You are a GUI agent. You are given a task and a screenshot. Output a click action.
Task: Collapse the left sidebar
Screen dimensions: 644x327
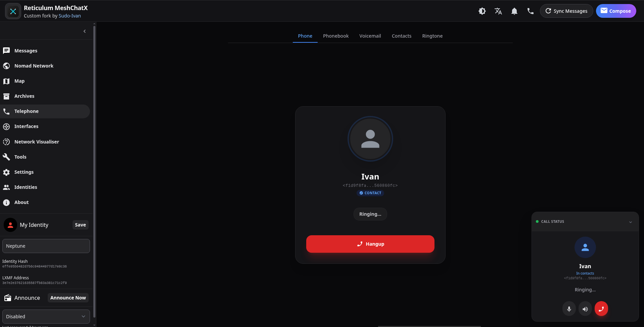(85, 31)
